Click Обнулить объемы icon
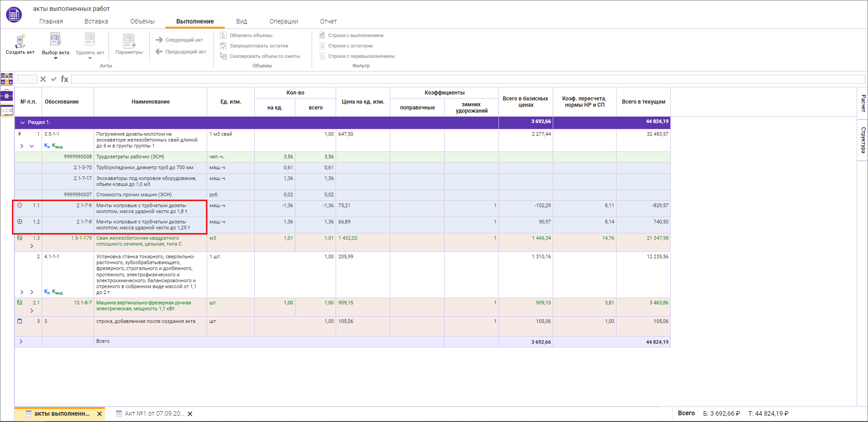 click(223, 35)
